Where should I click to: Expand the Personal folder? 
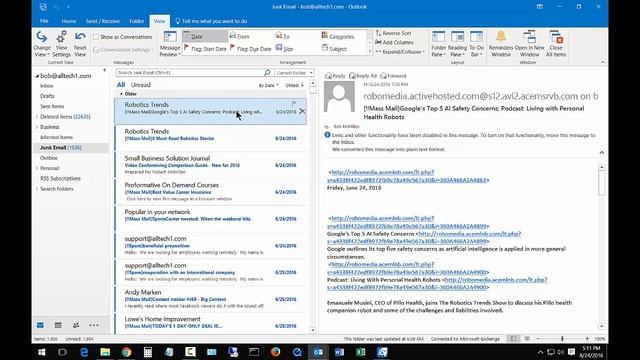37,168
